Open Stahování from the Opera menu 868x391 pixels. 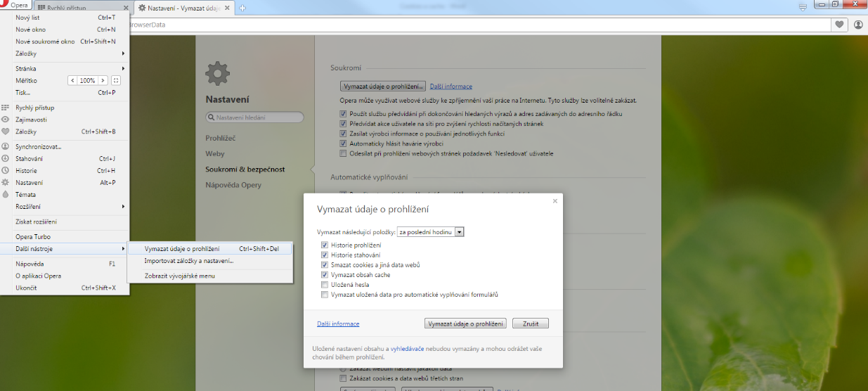(x=65, y=159)
